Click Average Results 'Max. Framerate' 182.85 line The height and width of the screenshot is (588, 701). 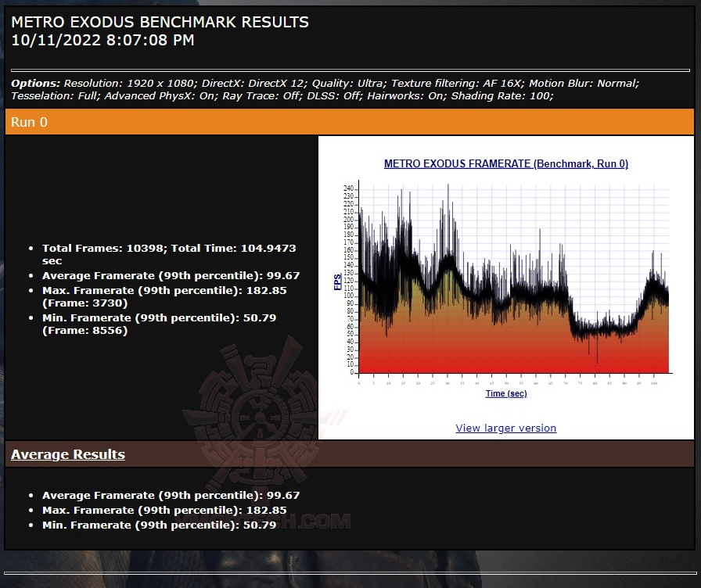164,510
